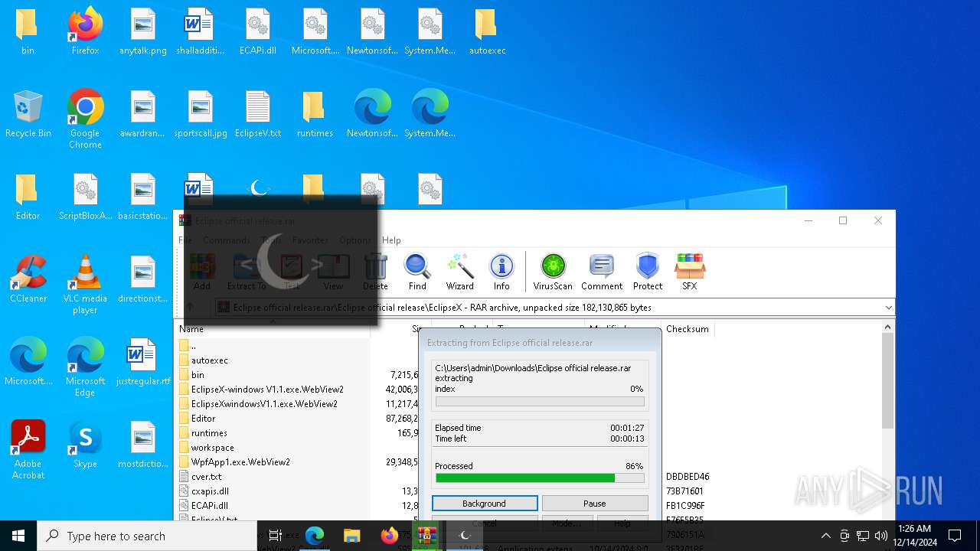Image resolution: width=980 pixels, height=551 pixels.
Task: Select the CCleaner desktop icon
Action: [28, 279]
